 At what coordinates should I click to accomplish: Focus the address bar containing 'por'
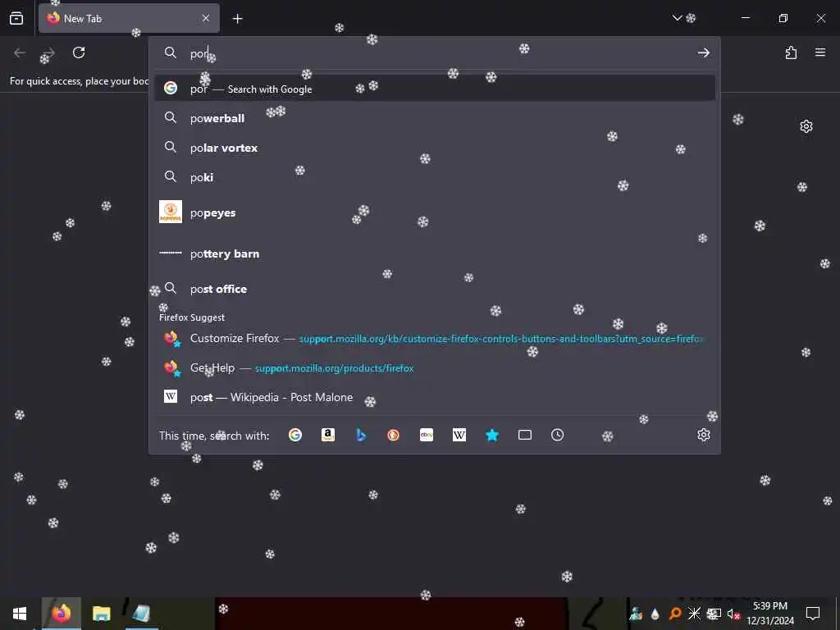click(x=434, y=53)
